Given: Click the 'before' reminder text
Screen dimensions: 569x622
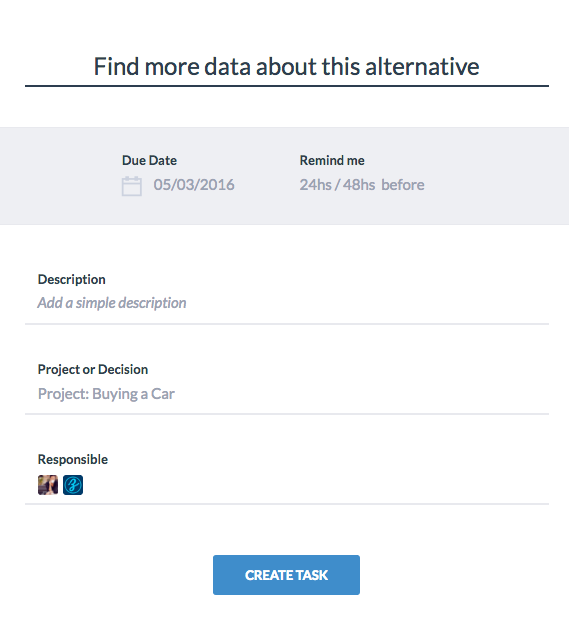Looking at the screenshot, I should click(403, 185).
